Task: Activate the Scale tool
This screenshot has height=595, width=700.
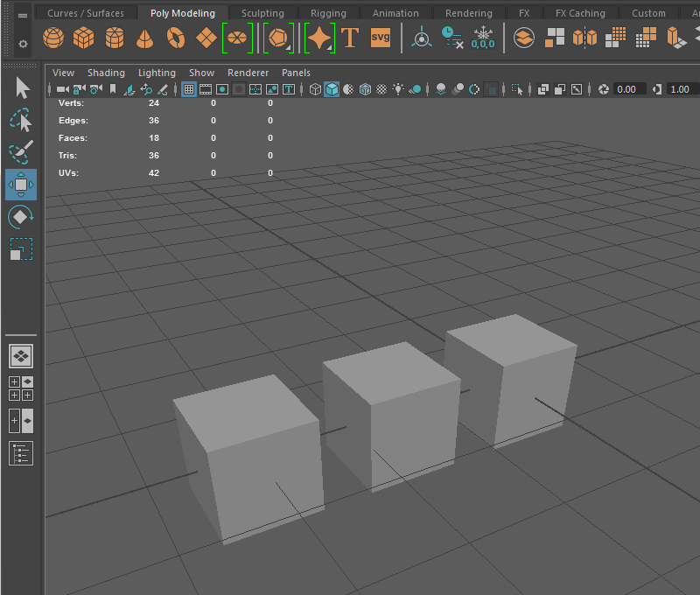Action: [x=21, y=249]
